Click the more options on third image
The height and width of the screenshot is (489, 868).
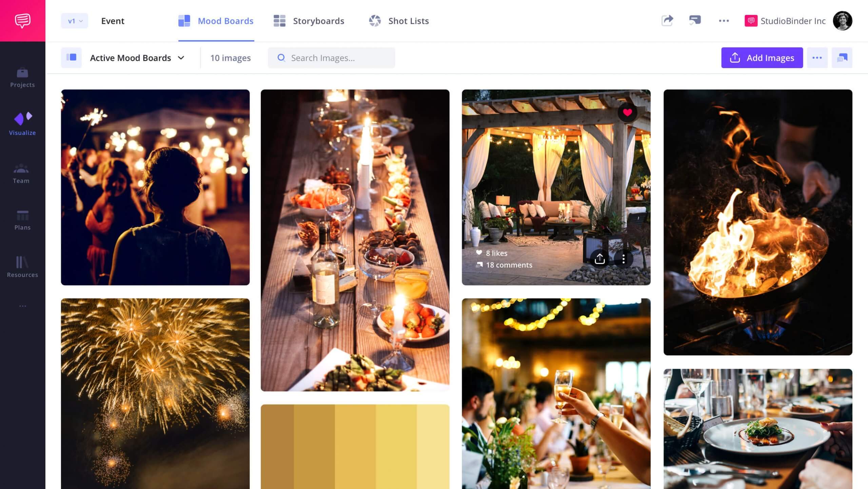(x=624, y=259)
